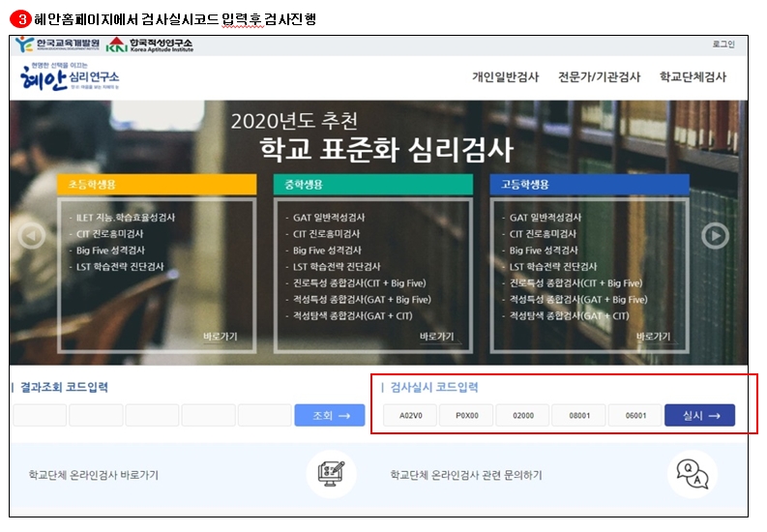The height and width of the screenshot is (532, 767).
Task: Click the 로그인 link
Action: point(723,44)
